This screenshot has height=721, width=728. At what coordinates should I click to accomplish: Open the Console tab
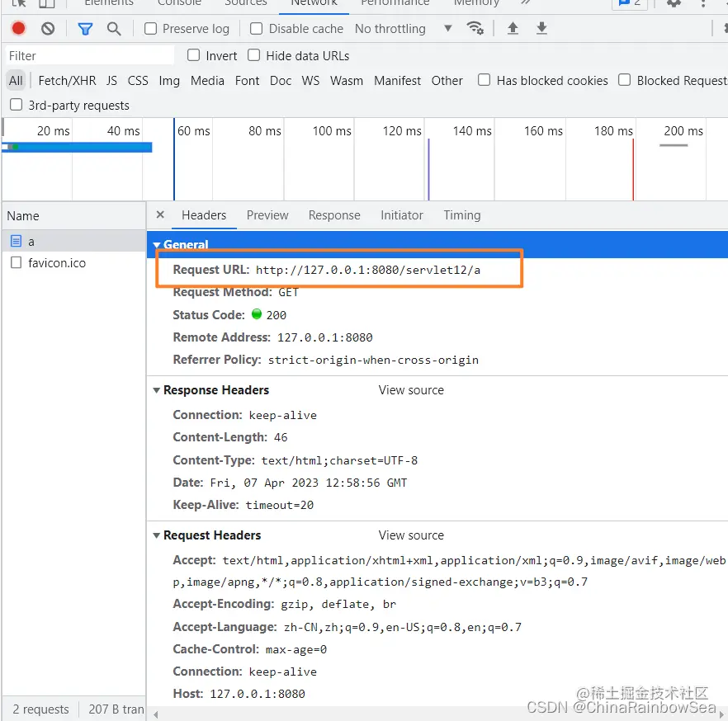(179, 3)
